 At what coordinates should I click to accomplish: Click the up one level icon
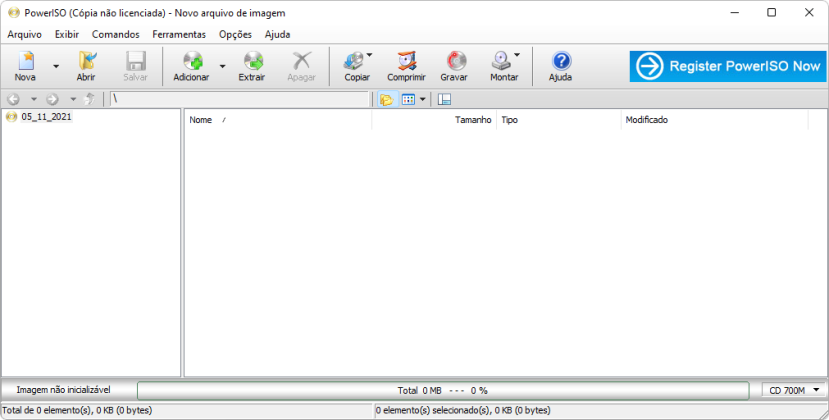(90, 99)
